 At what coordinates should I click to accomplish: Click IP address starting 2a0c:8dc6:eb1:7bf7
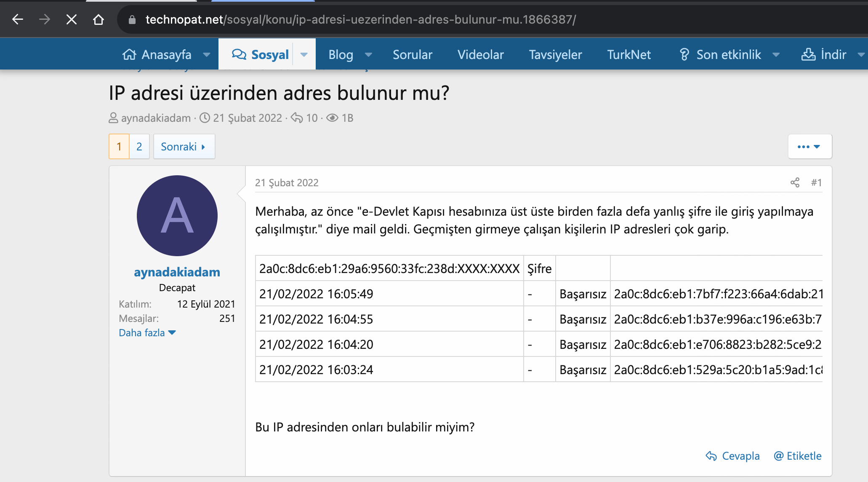click(718, 294)
